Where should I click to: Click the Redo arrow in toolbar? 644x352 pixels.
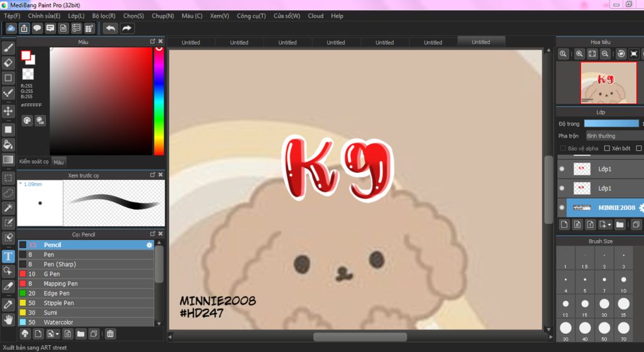[127, 28]
